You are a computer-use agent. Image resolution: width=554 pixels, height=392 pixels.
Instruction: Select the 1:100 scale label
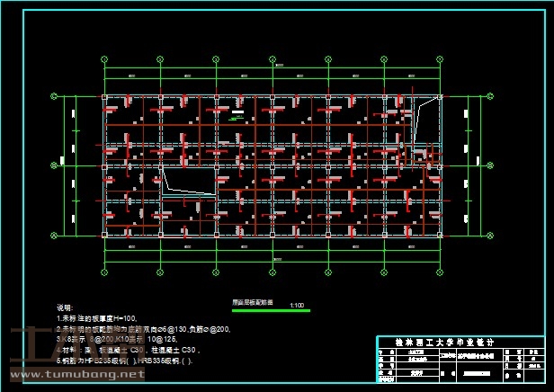(x=298, y=306)
